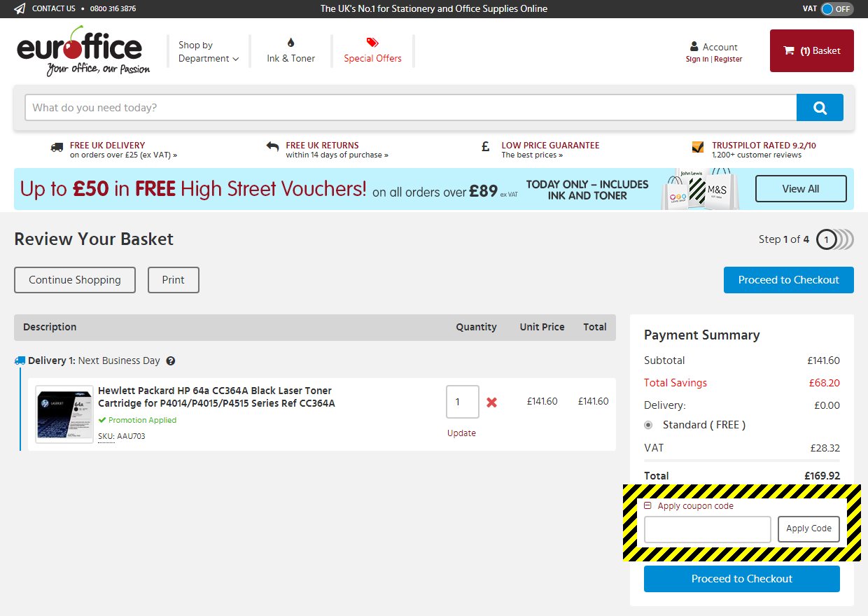Select the Standard (FREE) delivery option
The image size is (868, 616).
click(648, 425)
